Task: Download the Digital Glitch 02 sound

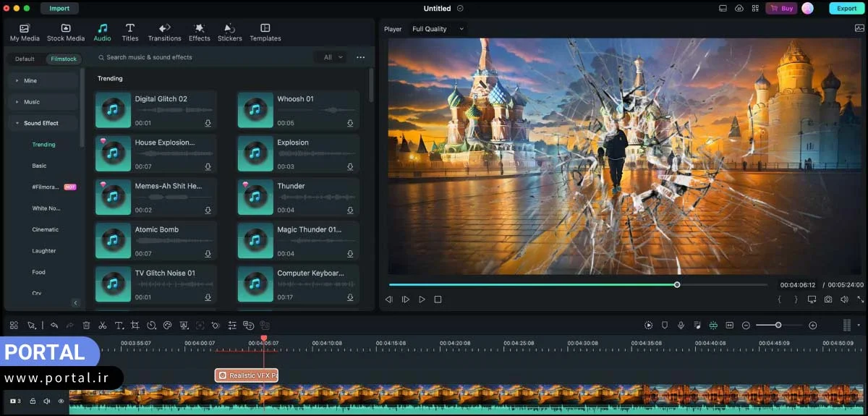Action: [x=208, y=123]
